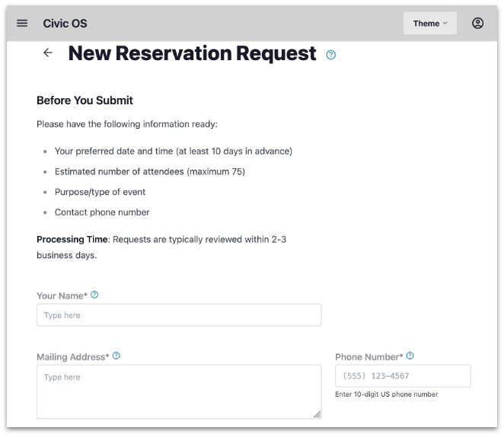Click inside the Mailing Address textarea
Screen dimensions: 504x437
pyautogui.click(x=179, y=391)
